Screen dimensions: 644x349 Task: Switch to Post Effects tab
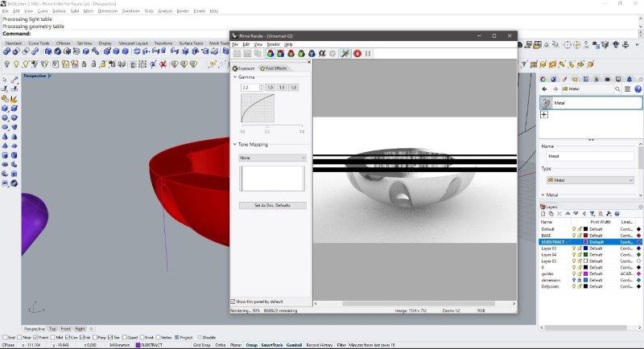[x=274, y=68]
